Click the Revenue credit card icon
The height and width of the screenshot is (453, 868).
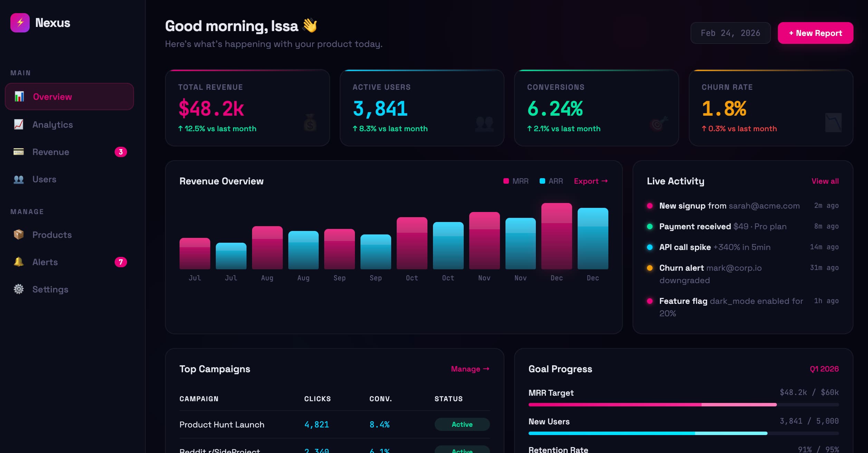coord(19,152)
